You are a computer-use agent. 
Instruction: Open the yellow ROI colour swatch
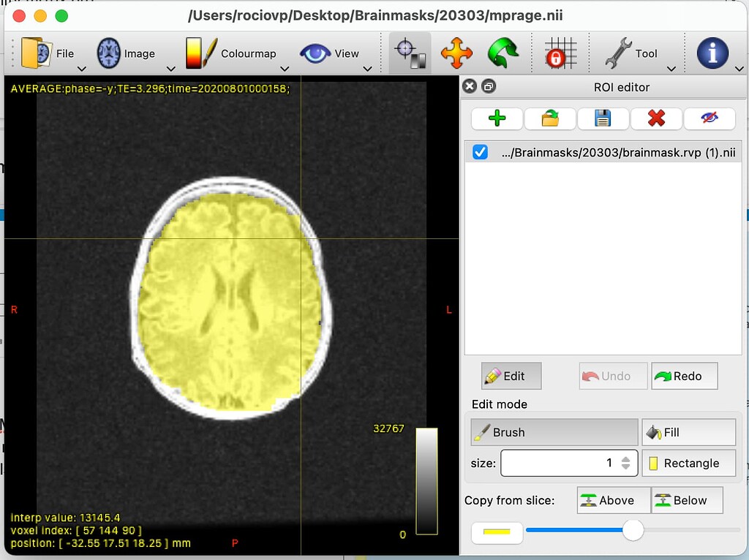coord(497,532)
